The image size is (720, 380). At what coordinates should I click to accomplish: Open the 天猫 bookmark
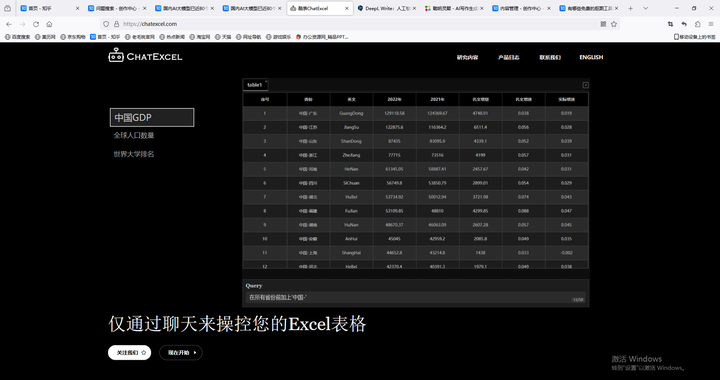click(223, 37)
